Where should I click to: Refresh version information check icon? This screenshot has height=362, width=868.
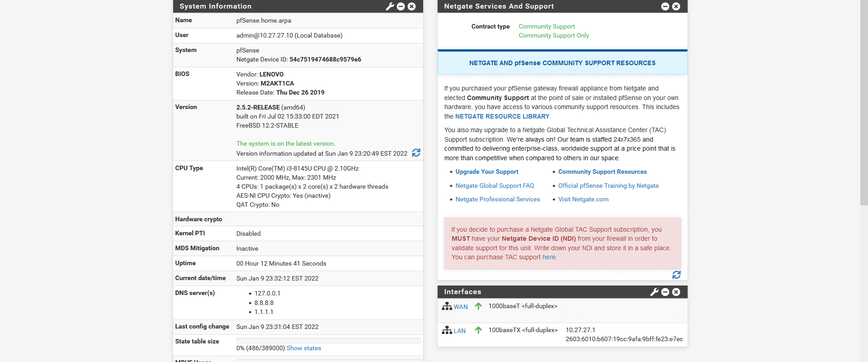click(416, 153)
